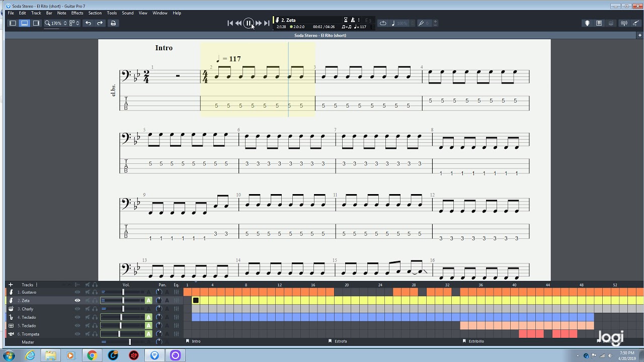Open equalizer for the Charly track

176,309
